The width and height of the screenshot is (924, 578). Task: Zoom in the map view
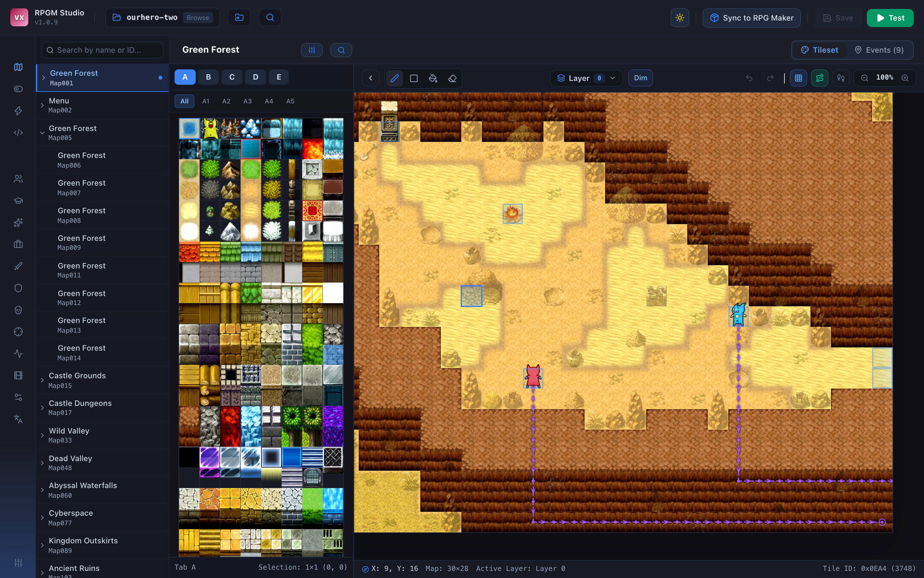(x=905, y=78)
